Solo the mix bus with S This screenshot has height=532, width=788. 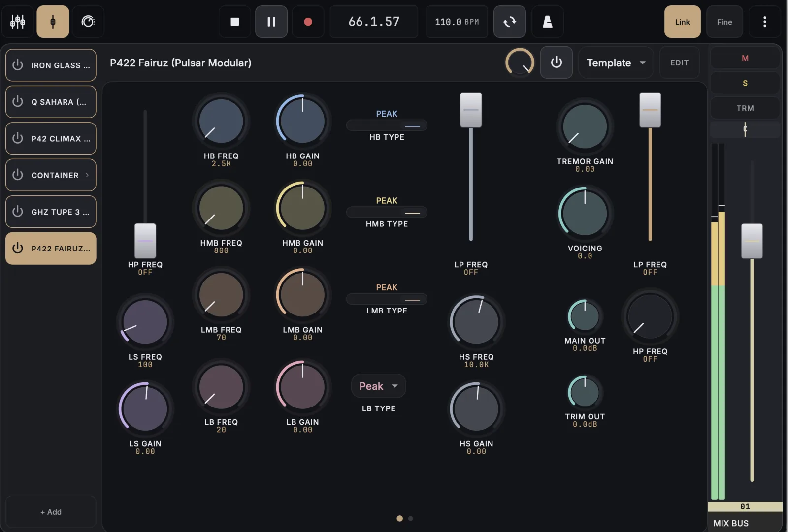[x=745, y=83]
